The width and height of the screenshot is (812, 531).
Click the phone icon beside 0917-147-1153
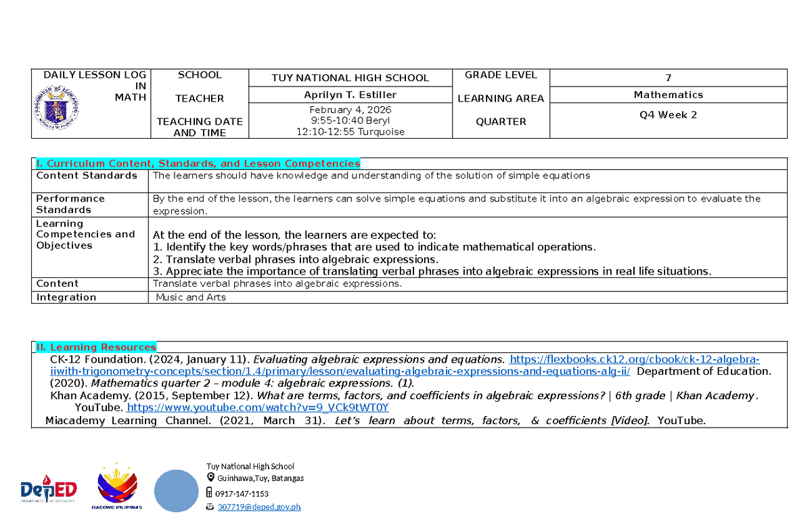pyautogui.click(x=210, y=493)
